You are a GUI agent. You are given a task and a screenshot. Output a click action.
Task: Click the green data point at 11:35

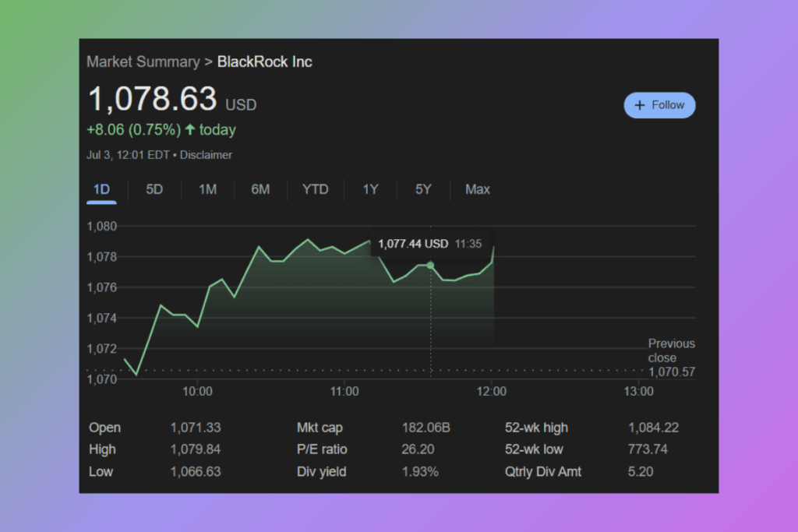[430, 265]
